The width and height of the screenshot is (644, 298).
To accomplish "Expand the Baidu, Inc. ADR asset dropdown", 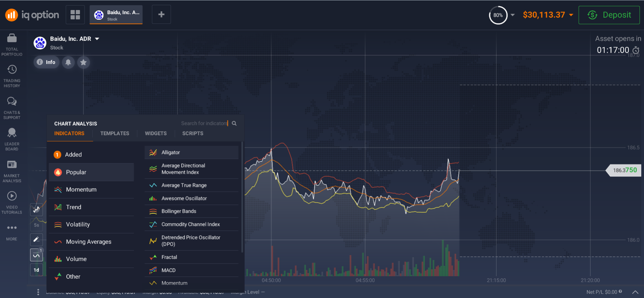I will point(97,39).
